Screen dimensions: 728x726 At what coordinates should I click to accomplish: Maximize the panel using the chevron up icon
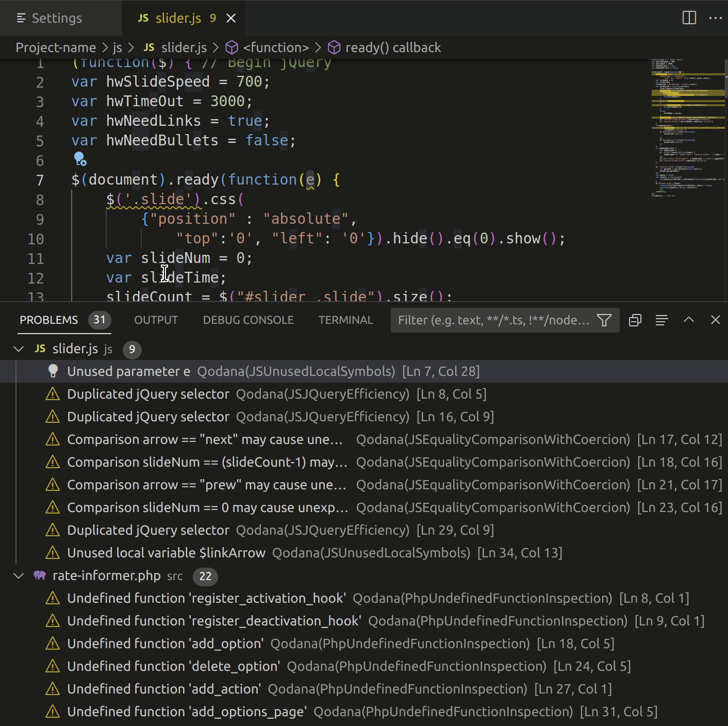tap(689, 320)
